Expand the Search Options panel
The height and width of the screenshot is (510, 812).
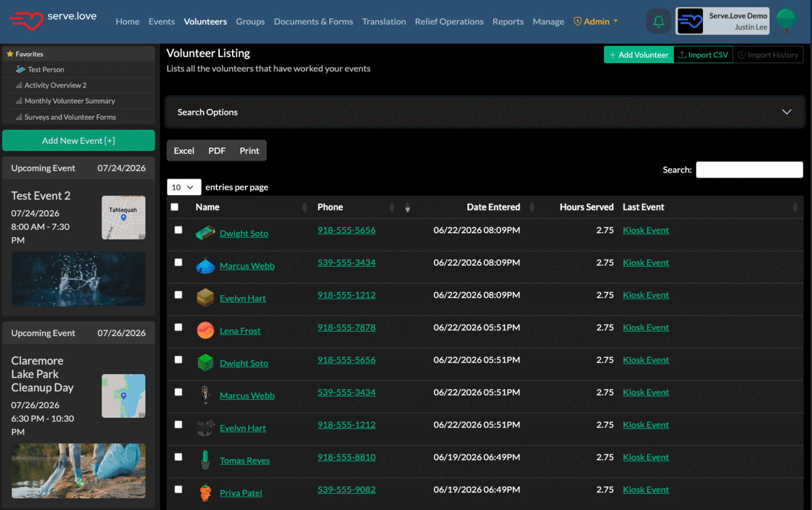485,112
